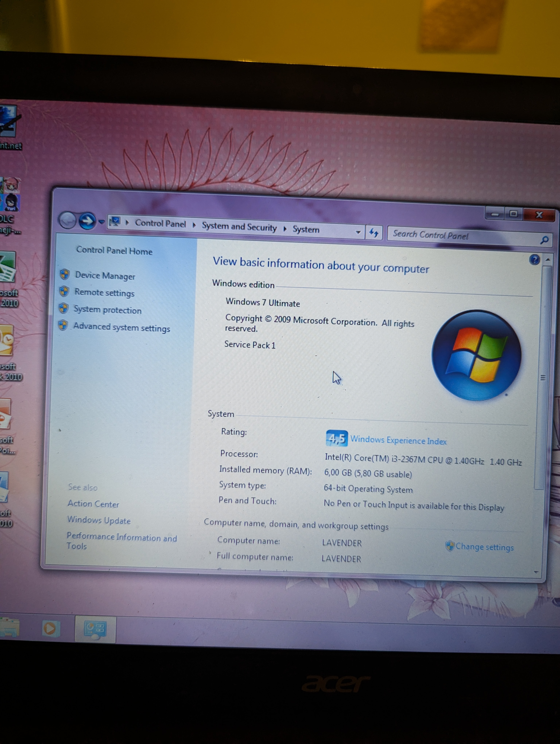The image size is (560, 744).
Task: Click the Windows logo orb image
Action: tap(476, 355)
